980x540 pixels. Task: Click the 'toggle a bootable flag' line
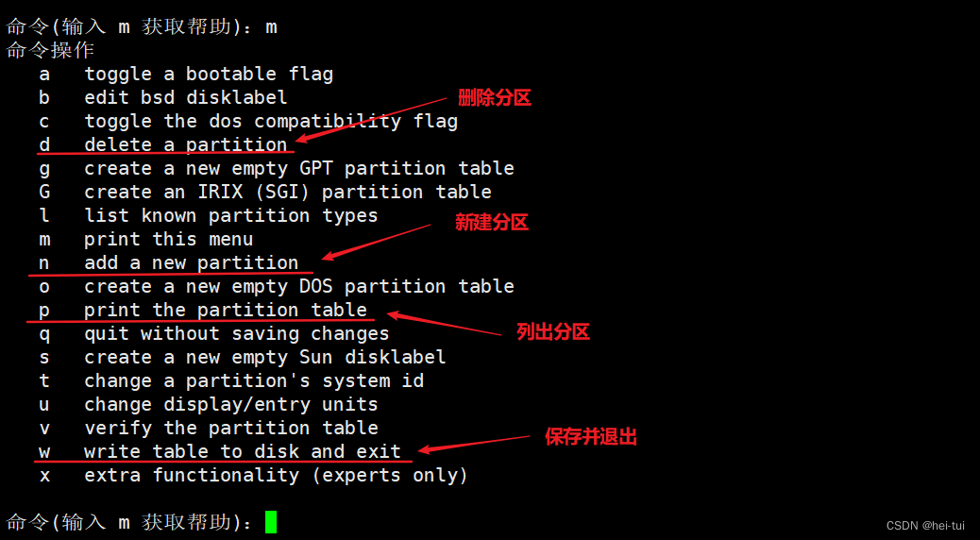tap(186, 74)
